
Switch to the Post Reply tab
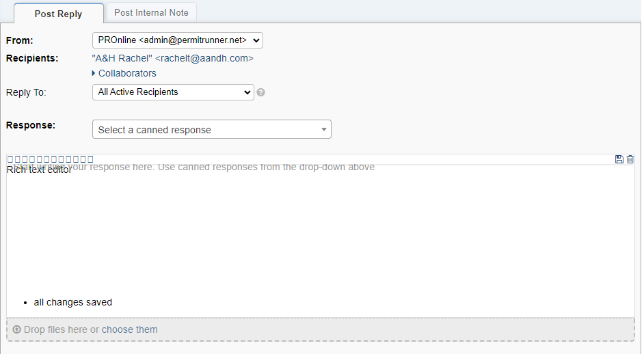pos(58,14)
